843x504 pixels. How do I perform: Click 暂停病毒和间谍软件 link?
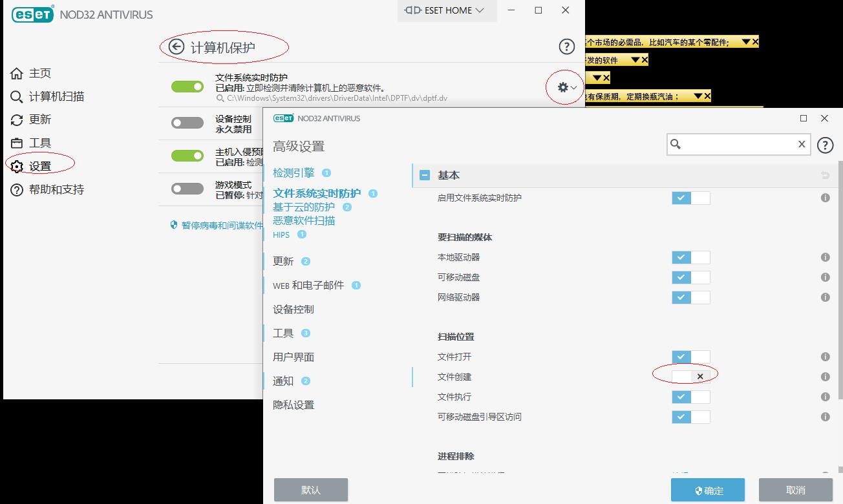pyautogui.click(x=222, y=226)
